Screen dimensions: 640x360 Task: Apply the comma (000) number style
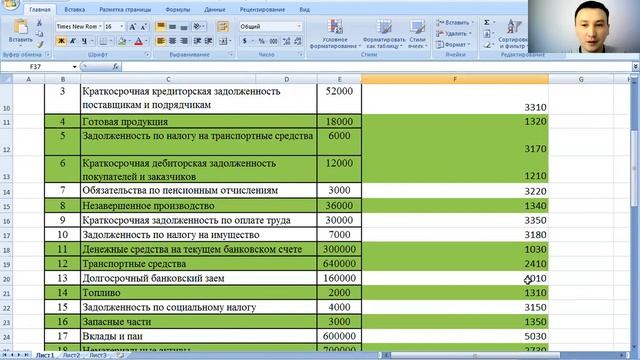(273, 41)
